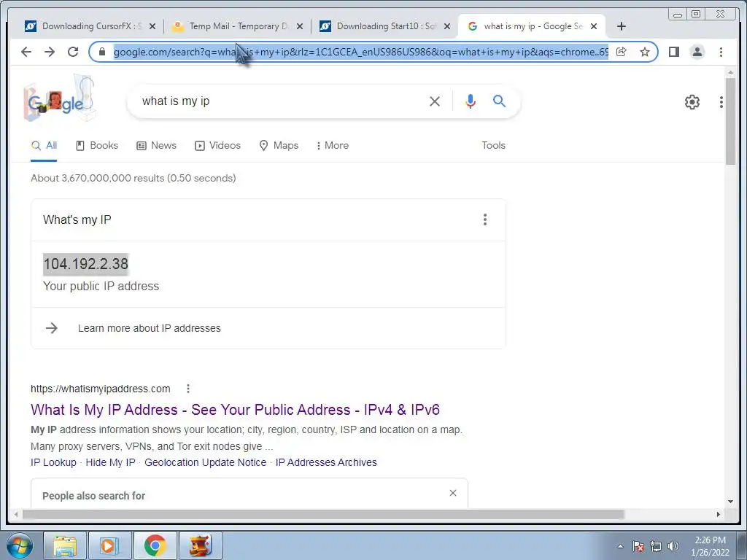Open the Windows Start menu
Viewport: 747px width, 560px height.
click(19, 545)
